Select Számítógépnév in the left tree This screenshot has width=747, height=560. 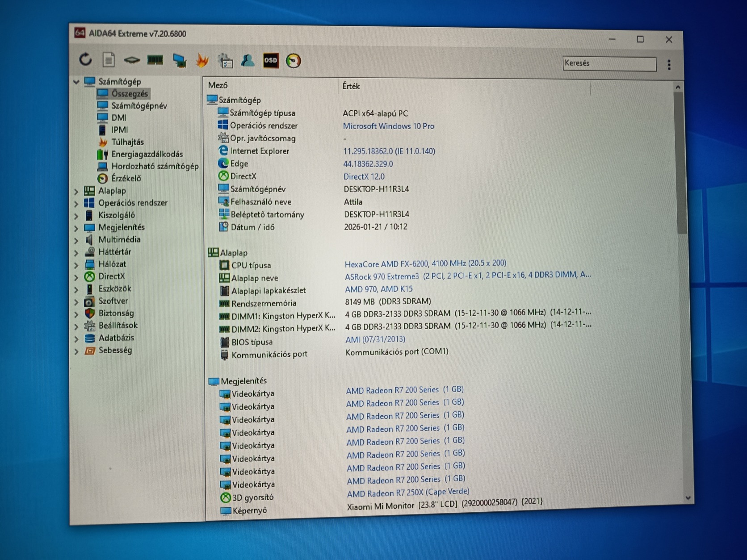tap(139, 106)
